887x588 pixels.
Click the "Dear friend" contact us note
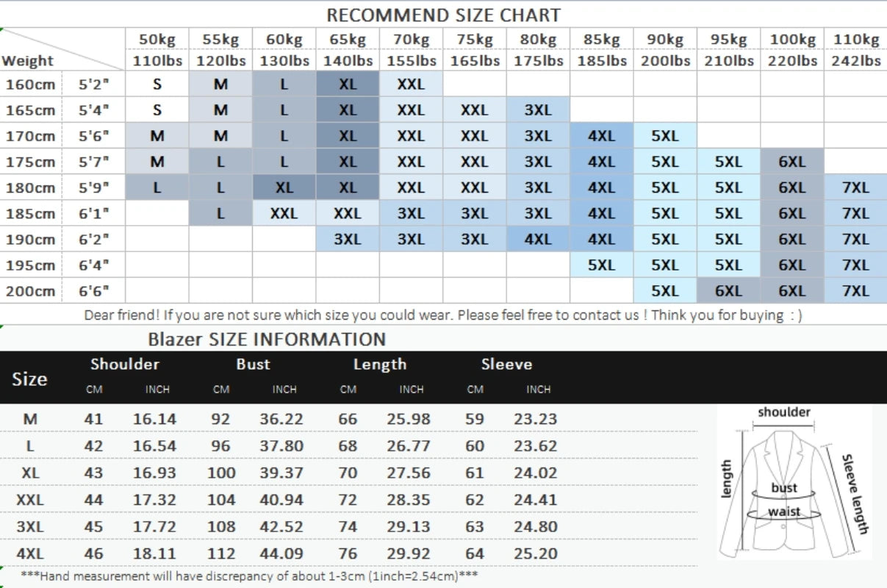pos(443,315)
